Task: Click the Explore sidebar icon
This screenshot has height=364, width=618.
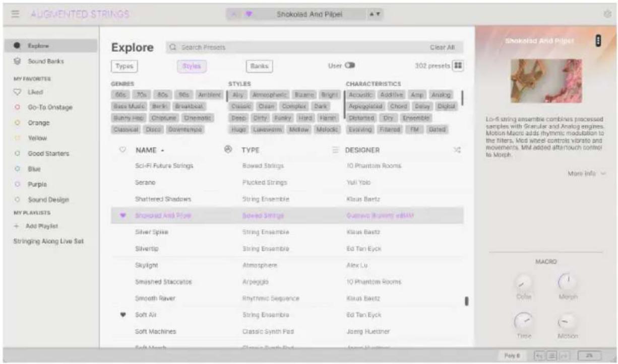Action: click(17, 45)
